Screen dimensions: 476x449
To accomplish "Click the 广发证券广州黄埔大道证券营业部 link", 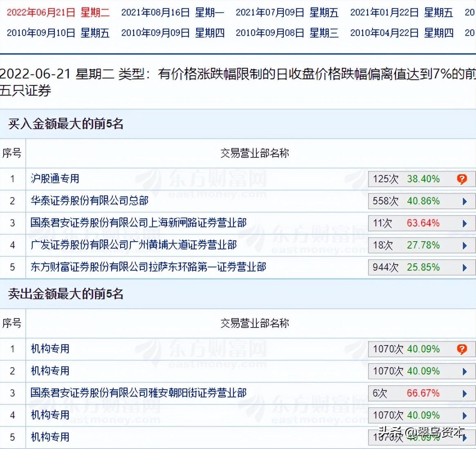I will pos(134,245).
